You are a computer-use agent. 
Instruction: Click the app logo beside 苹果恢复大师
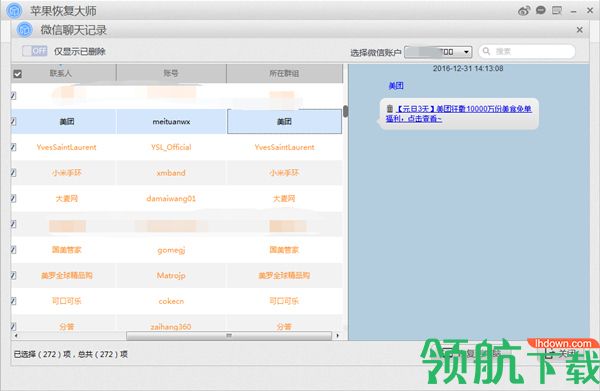(x=15, y=10)
